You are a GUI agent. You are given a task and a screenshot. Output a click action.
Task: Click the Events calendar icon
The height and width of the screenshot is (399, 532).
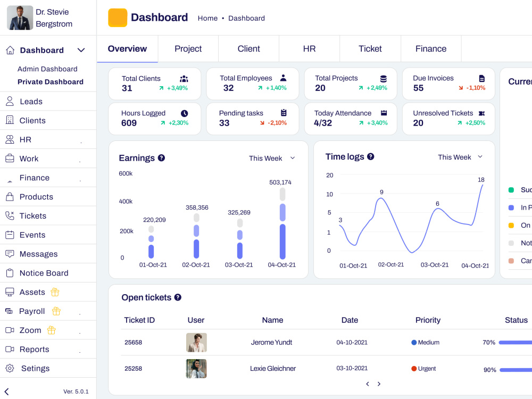click(10, 235)
